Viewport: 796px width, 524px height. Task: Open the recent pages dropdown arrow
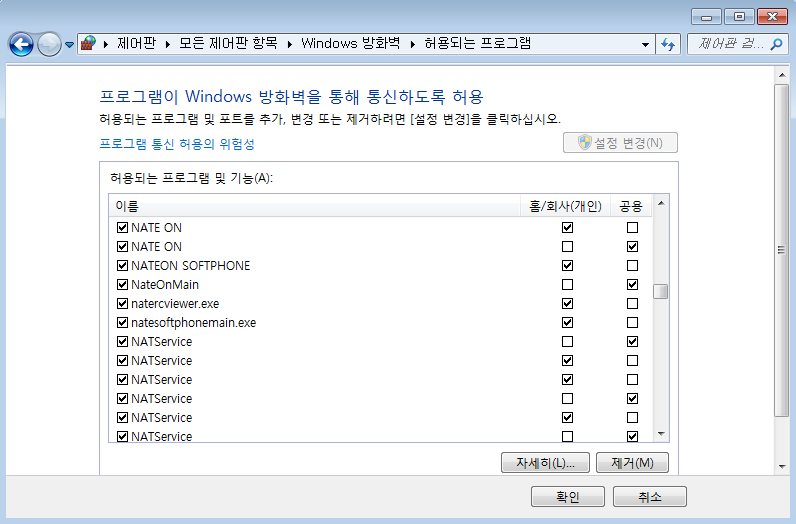tap(70, 45)
